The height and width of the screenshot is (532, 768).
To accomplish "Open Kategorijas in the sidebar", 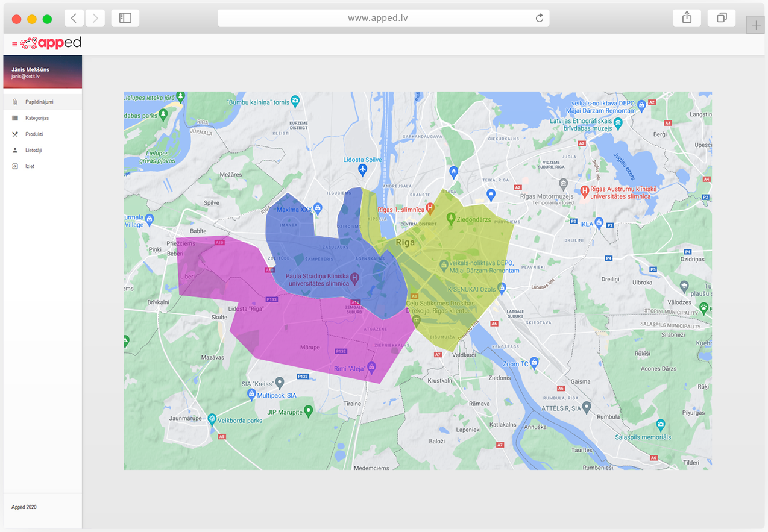I will (43, 118).
